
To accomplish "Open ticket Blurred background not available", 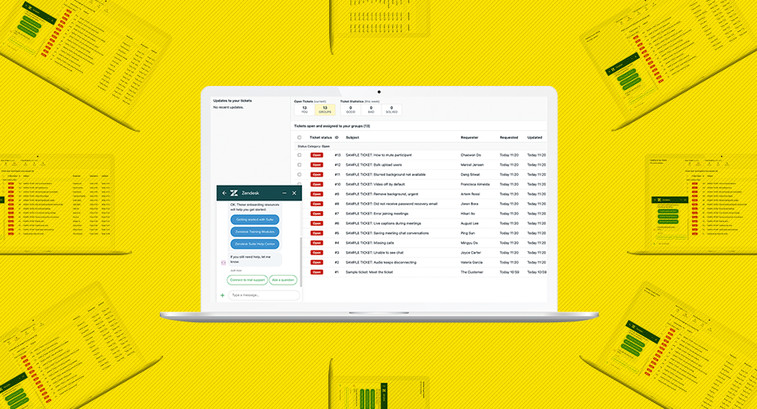I will [x=386, y=174].
